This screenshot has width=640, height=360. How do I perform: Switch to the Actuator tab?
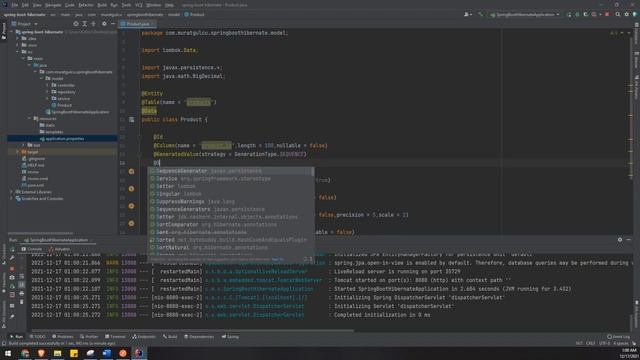coord(60,249)
